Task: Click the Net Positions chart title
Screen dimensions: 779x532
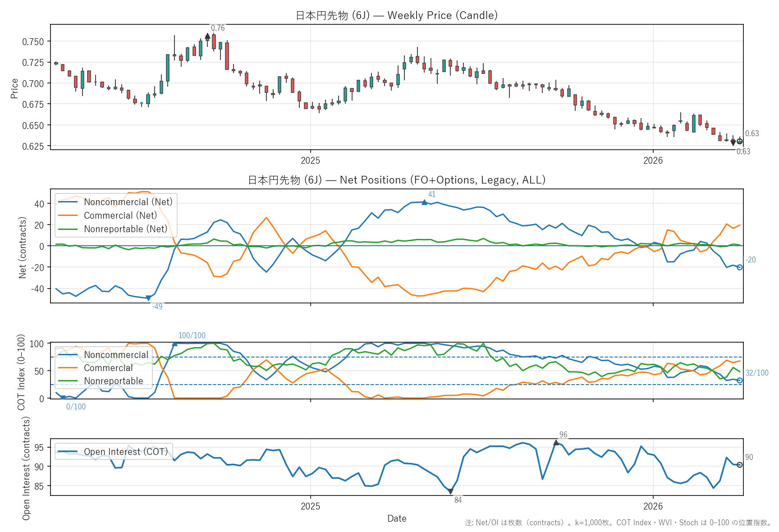Action: click(396, 180)
